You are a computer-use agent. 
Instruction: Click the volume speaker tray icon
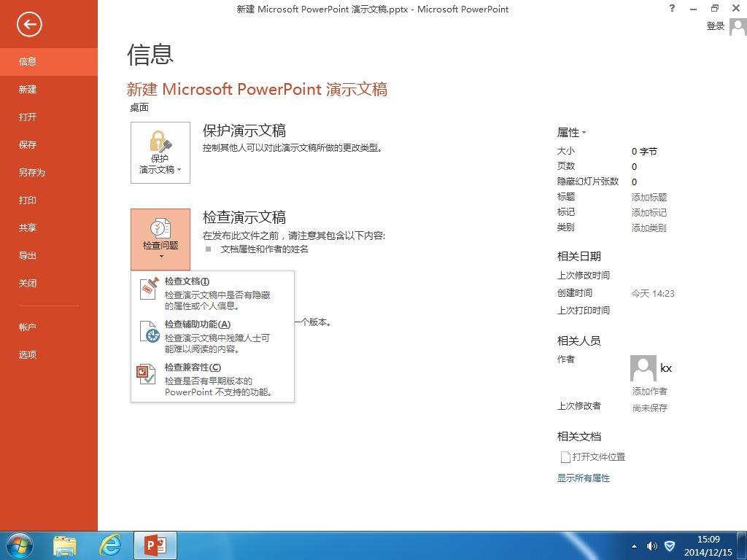click(x=651, y=546)
